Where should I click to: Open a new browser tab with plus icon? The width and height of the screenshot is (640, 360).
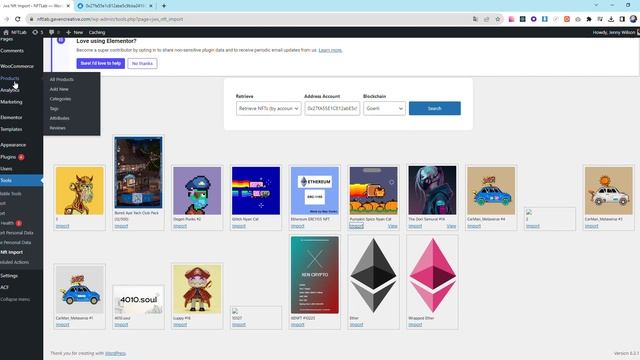(x=164, y=6)
